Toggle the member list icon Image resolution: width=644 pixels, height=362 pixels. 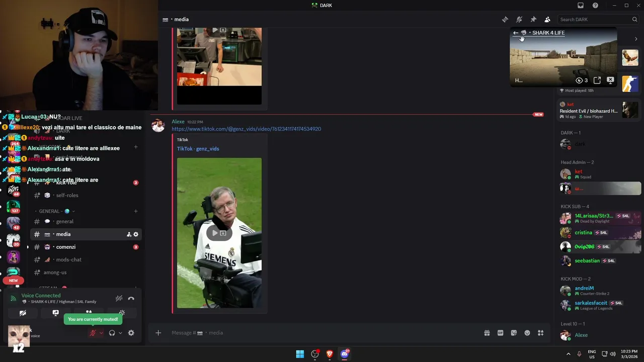(547, 20)
